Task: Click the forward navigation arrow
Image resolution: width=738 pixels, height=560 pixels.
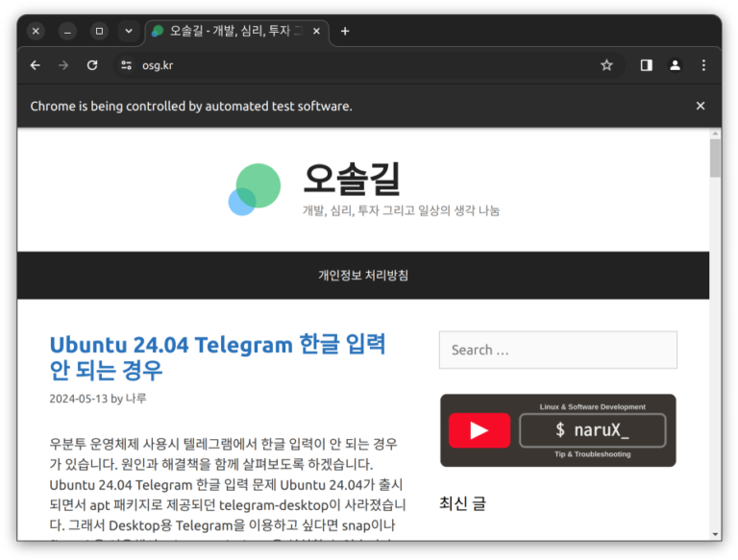Action: point(63,65)
